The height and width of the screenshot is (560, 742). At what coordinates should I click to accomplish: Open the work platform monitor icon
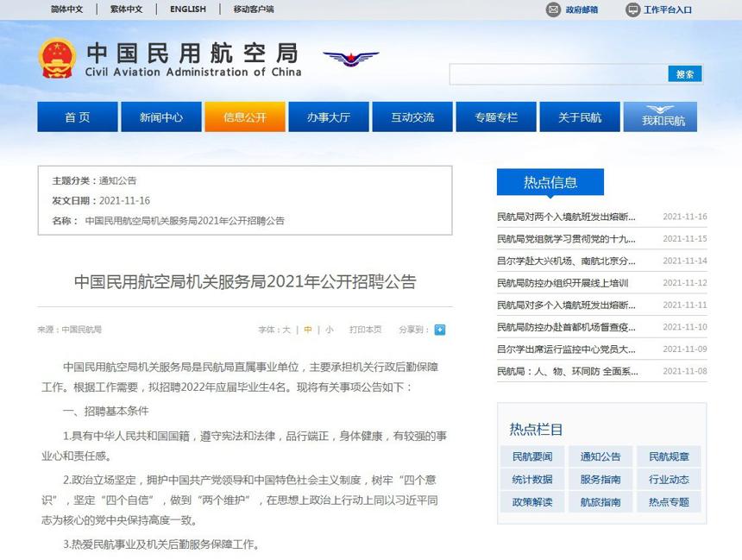[x=632, y=9]
